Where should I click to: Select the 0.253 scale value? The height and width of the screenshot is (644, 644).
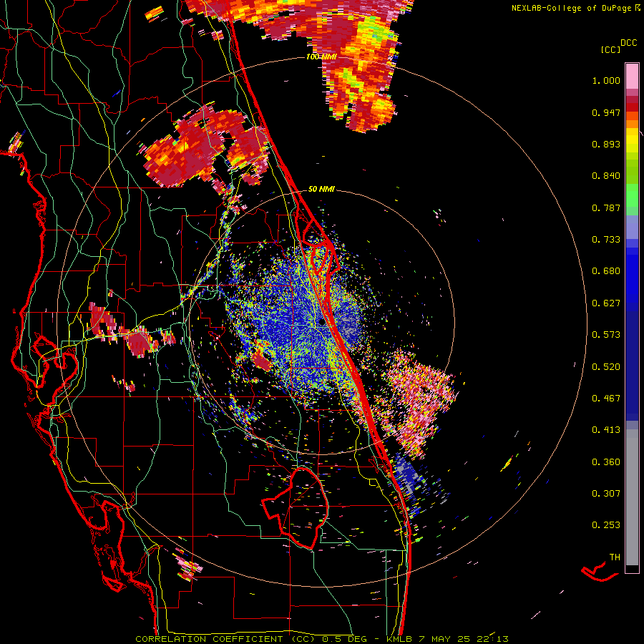pyautogui.click(x=606, y=525)
